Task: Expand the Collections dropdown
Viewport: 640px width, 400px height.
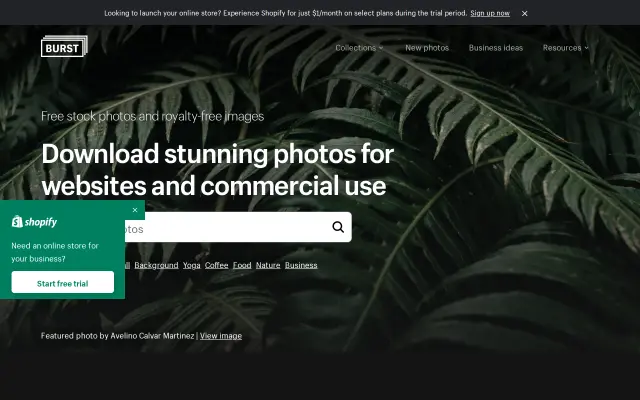Action: 359,48
